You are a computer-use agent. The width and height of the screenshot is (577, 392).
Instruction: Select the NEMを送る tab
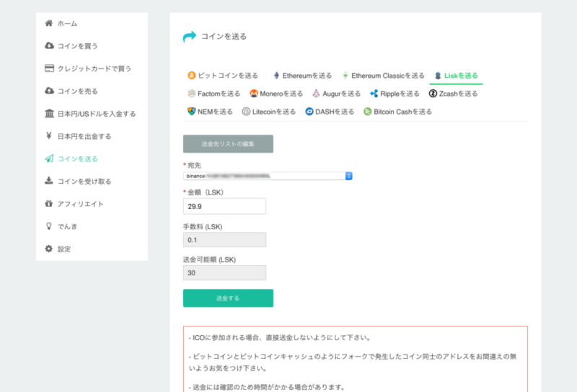coord(211,112)
